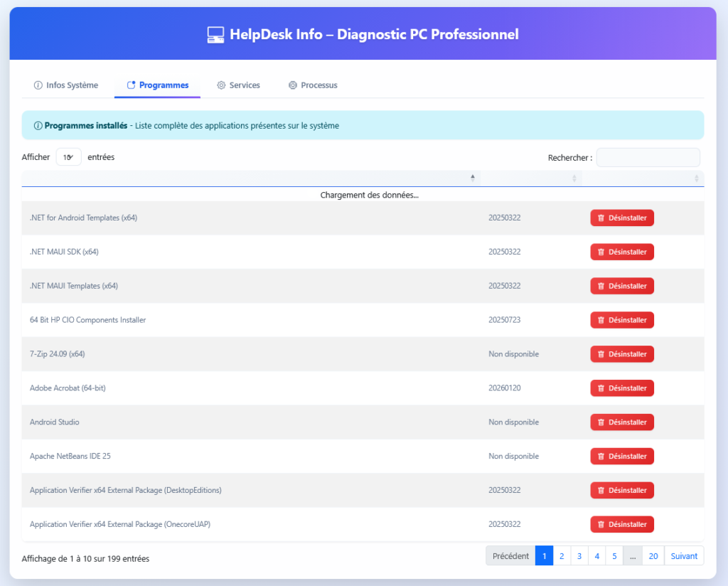Jump to page 20 of results
The image size is (728, 586).
pyautogui.click(x=653, y=556)
